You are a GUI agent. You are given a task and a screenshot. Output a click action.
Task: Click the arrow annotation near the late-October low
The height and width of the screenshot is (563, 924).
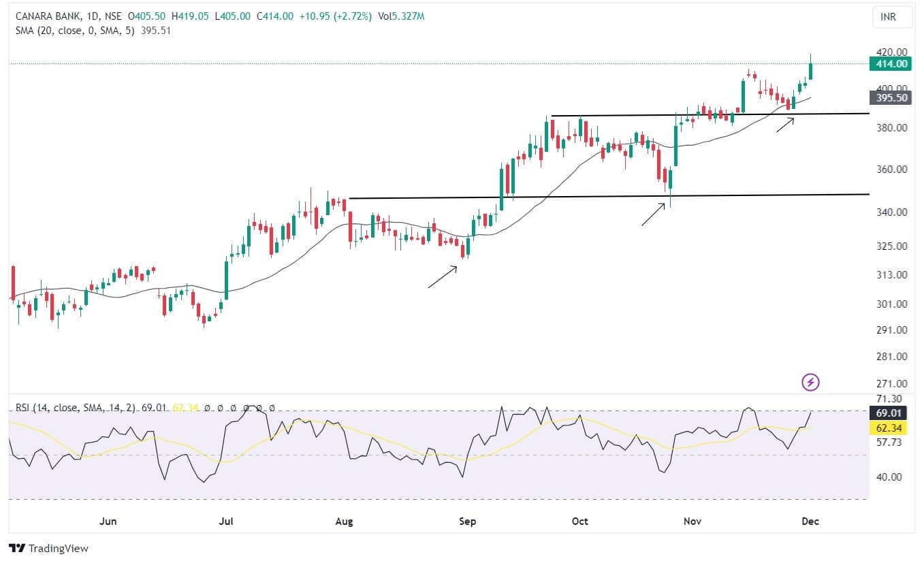[653, 214]
